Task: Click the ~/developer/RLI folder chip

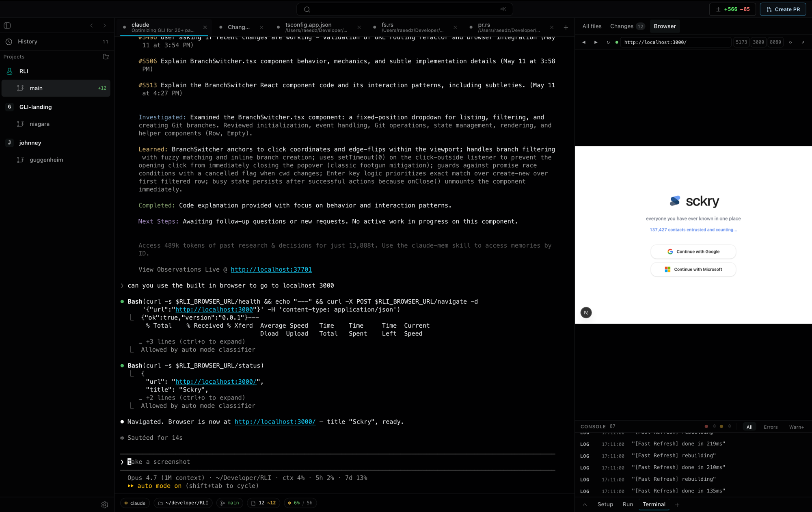Action: coord(183,503)
